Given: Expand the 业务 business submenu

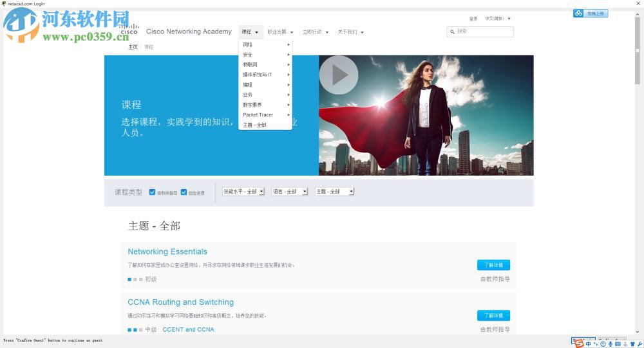Looking at the screenshot, I should point(265,95).
